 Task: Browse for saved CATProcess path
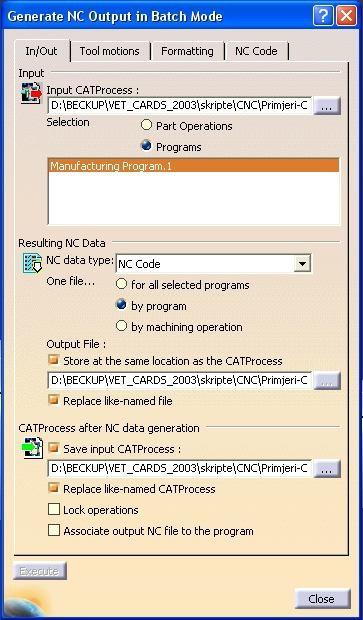point(327,469)
